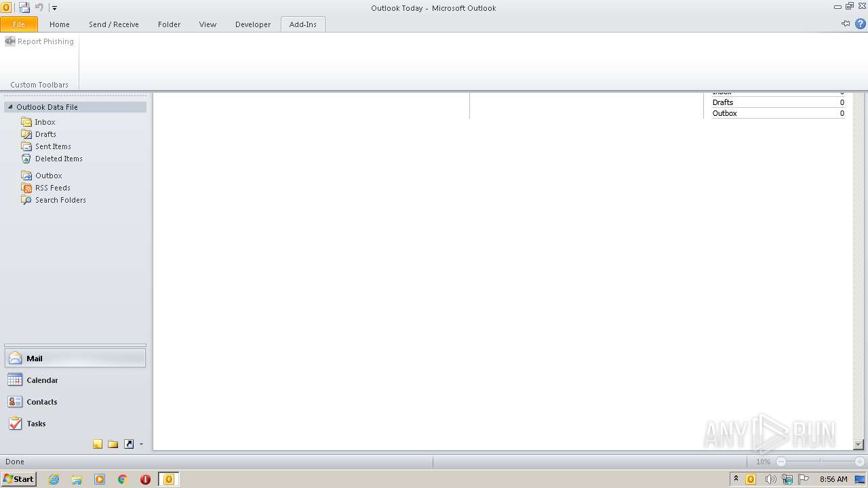This screenshot has height=488, width=868.
Task: Click the Outlook application icon in title bar
Action: click(6, 8)
